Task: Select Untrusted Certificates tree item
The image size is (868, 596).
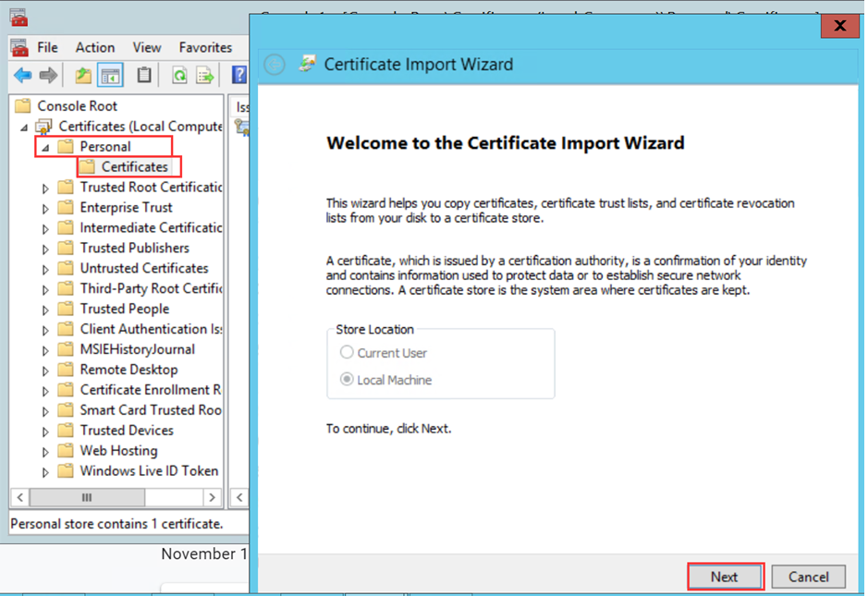Action: [x=144, y=268]
